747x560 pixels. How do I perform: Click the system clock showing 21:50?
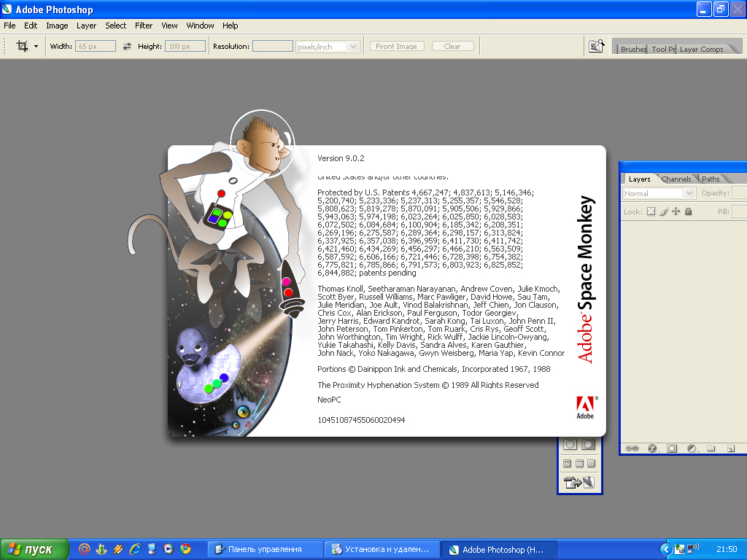(727, 550)
